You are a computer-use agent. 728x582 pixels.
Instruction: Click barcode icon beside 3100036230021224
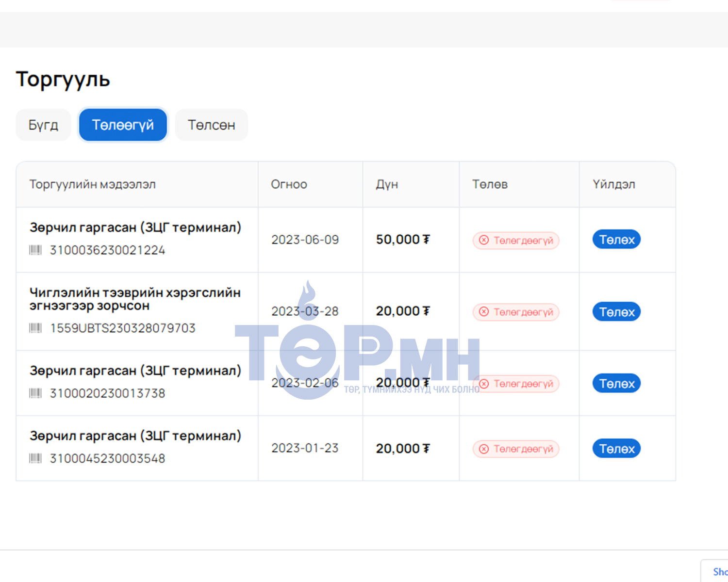[x=35, y=250]
